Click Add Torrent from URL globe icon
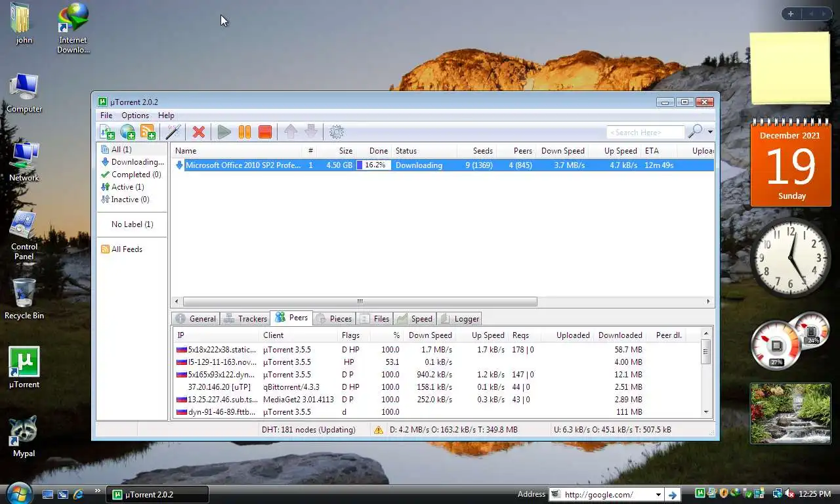 pos(127,132)
